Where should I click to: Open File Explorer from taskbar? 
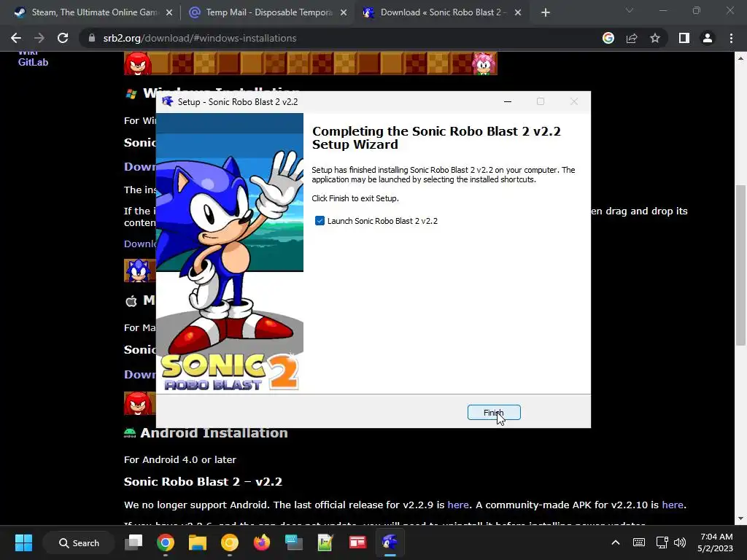(197, 542)
